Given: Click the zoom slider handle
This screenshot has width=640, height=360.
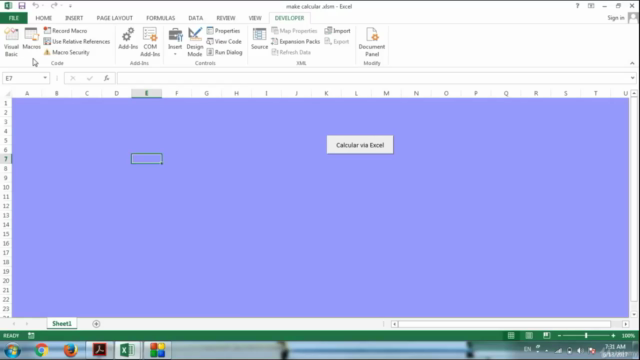Looking at the screenshot, I should 586,336.
